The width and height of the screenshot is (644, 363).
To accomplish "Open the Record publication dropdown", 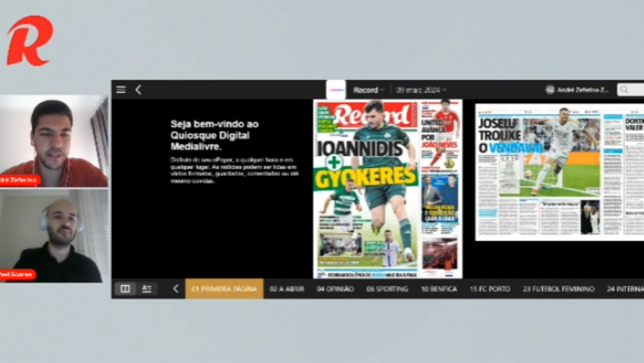I will click(x=368, y=90).
